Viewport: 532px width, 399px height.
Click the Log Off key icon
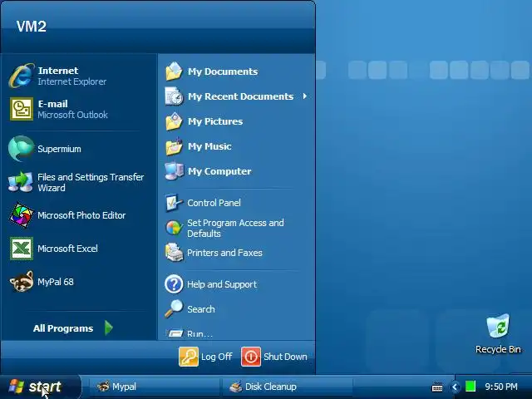pos(189,357)
